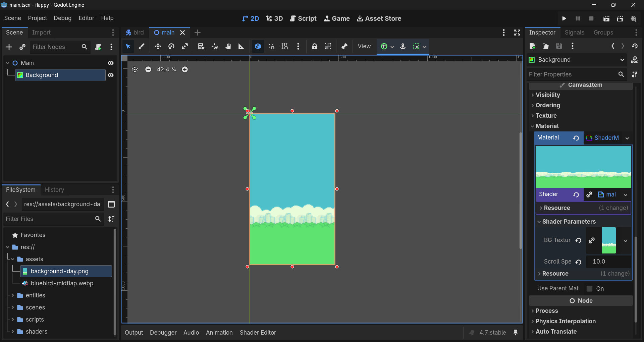
Task: Toggle distraction free mode
Action: (x=517, y=33)
